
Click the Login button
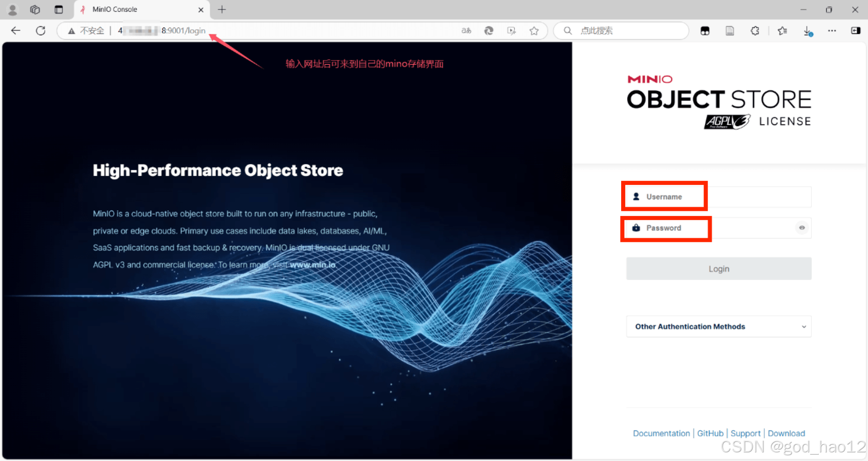click(719, 269)
